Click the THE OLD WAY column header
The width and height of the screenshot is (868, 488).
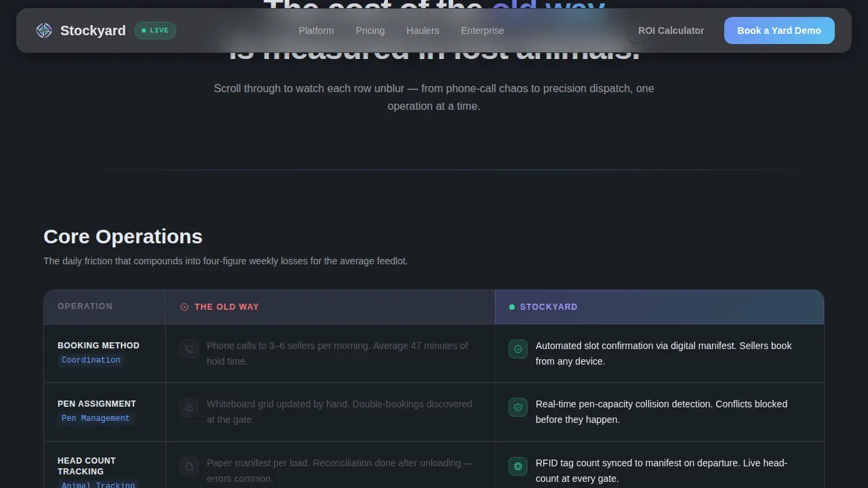(x=226, y=307)
